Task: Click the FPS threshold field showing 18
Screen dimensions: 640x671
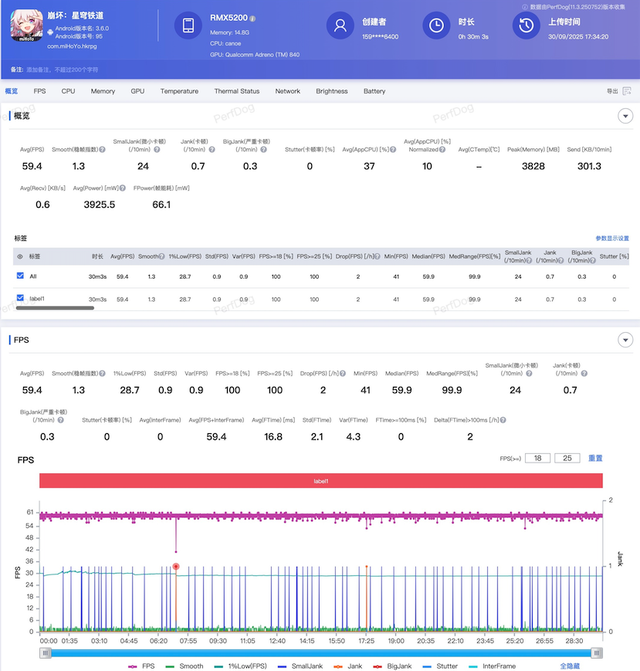Action: coord(539,457)
